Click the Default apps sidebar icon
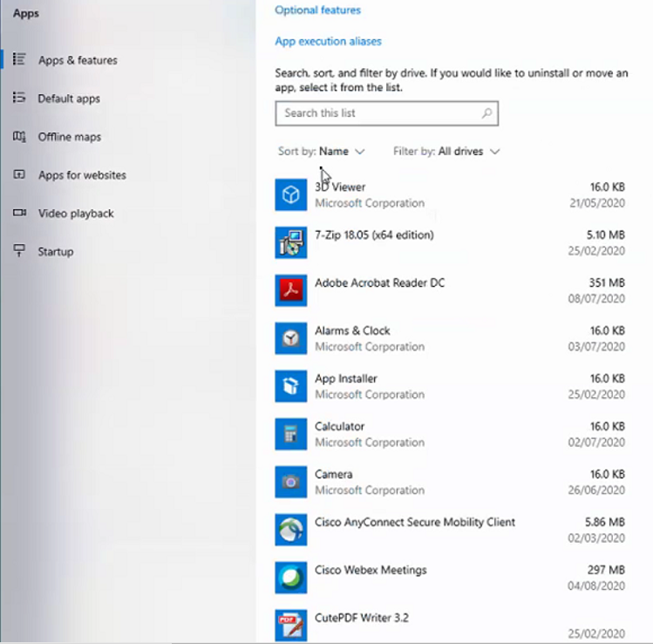This screenshot has width=653, height=644. tap(19, 98)
